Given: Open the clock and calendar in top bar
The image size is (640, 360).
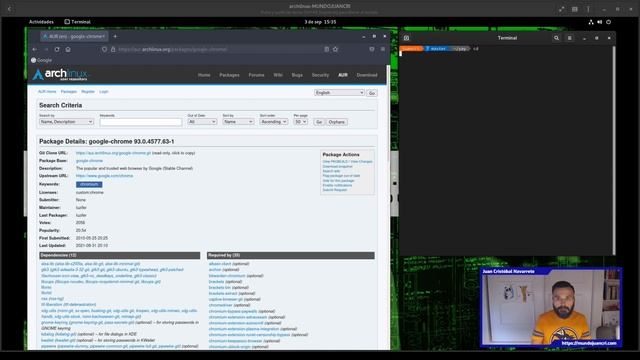Looking at the screenshot, I should [x=320, y=22].
